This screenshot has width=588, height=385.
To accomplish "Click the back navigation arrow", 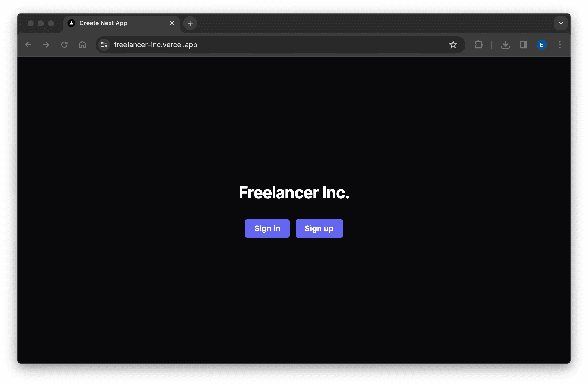I will point(28,45).
